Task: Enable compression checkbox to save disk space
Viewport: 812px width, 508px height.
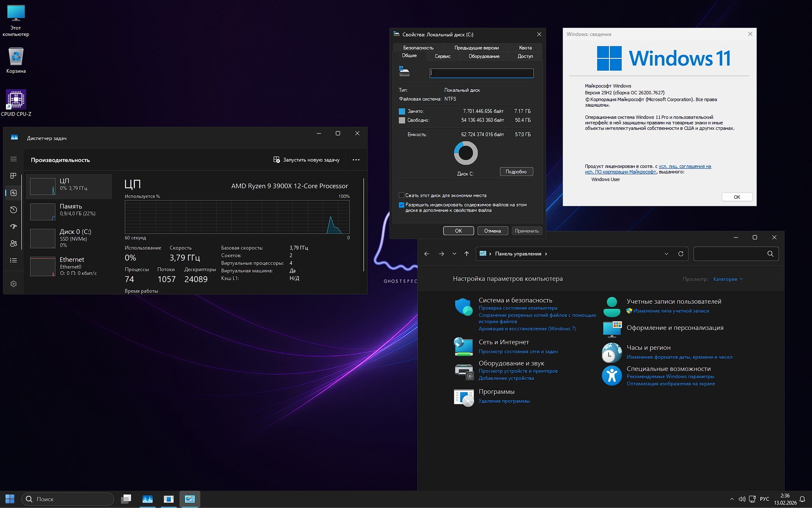Action: click(401, 195)
